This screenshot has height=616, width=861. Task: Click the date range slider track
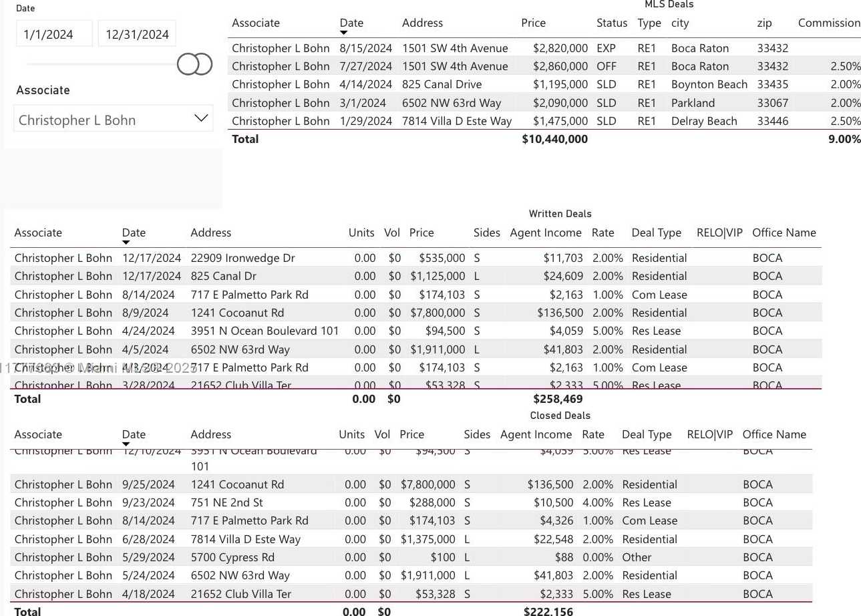click(x=102, y=64)
